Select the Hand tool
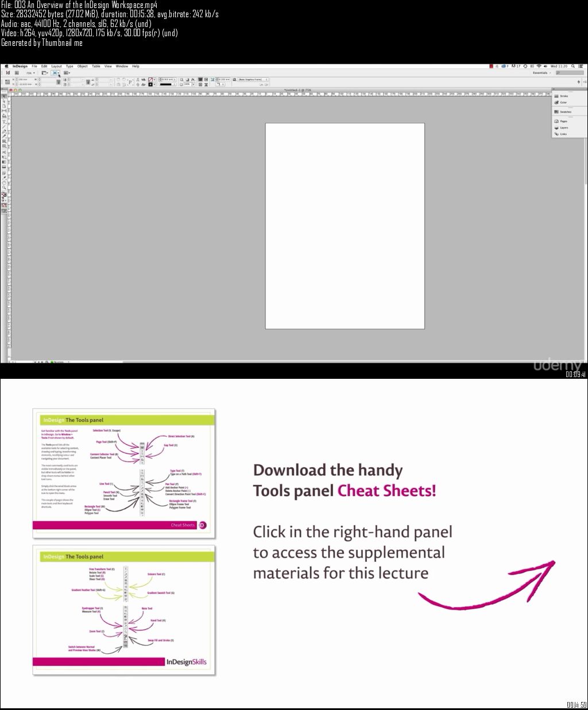The height and width of the screenshot is (710, 588). pos(4,183)
